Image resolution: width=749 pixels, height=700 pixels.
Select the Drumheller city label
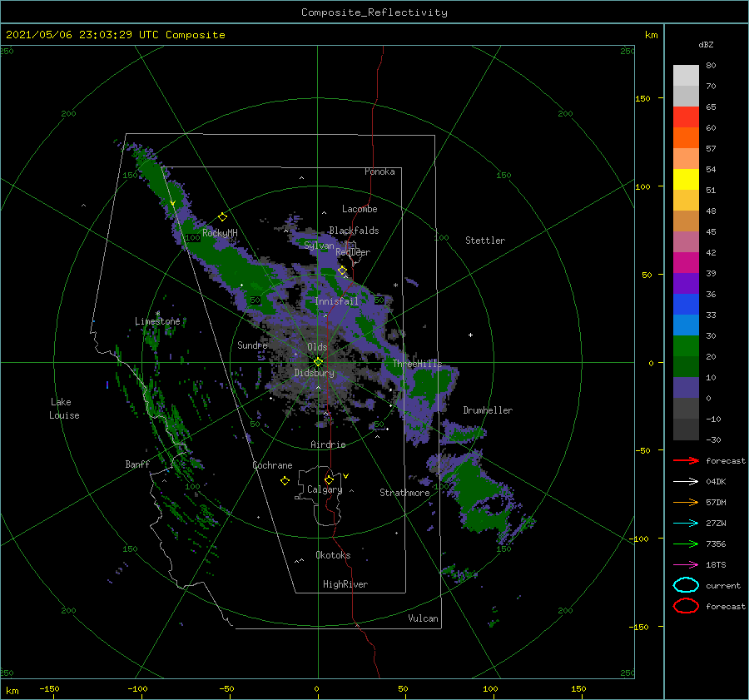tap(488, 410)
